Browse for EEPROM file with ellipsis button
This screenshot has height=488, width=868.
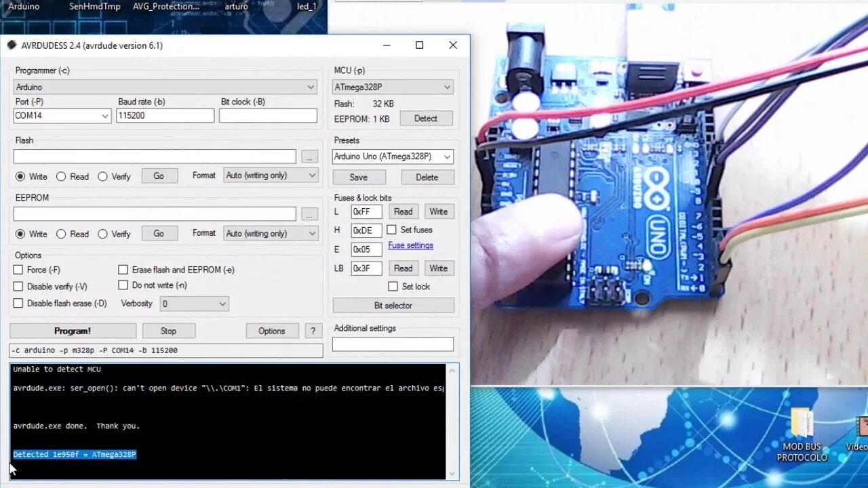point(309,214)
